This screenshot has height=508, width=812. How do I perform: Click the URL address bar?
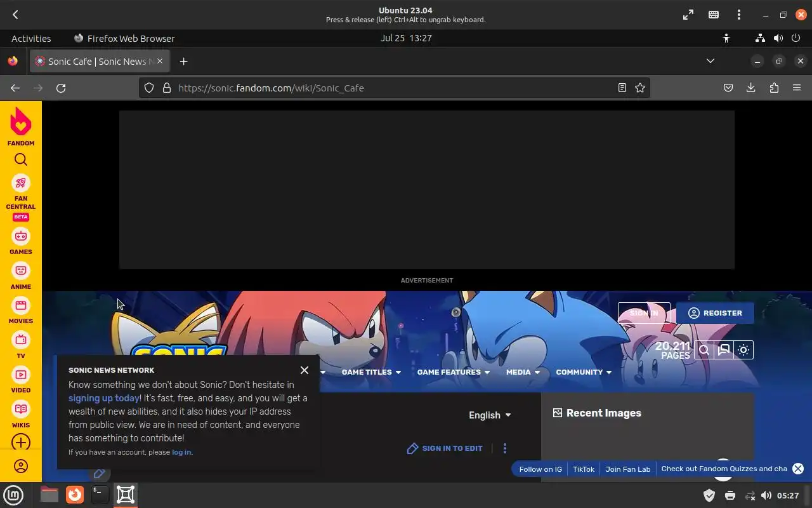click(393, 88)
